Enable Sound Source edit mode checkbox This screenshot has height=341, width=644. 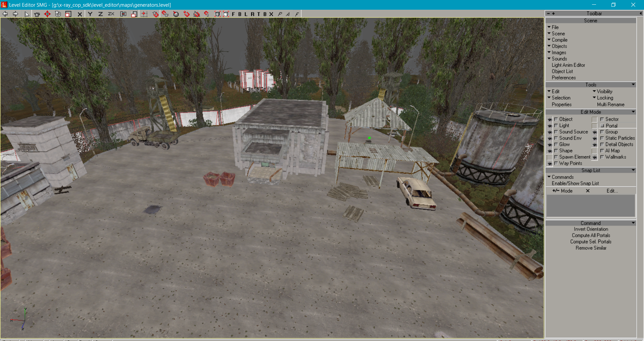coord(556,132)
